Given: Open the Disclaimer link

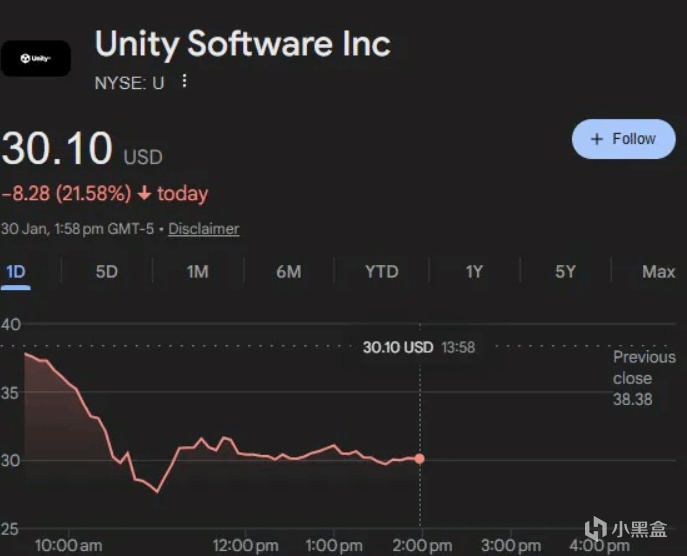Looking at the screenshot, I should pyautogui.click(x=203, y=229).
